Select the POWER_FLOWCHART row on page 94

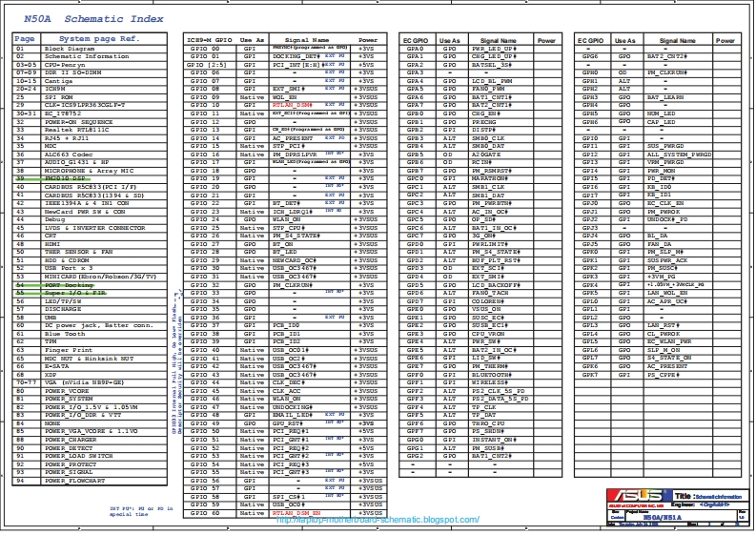[76, 481]
